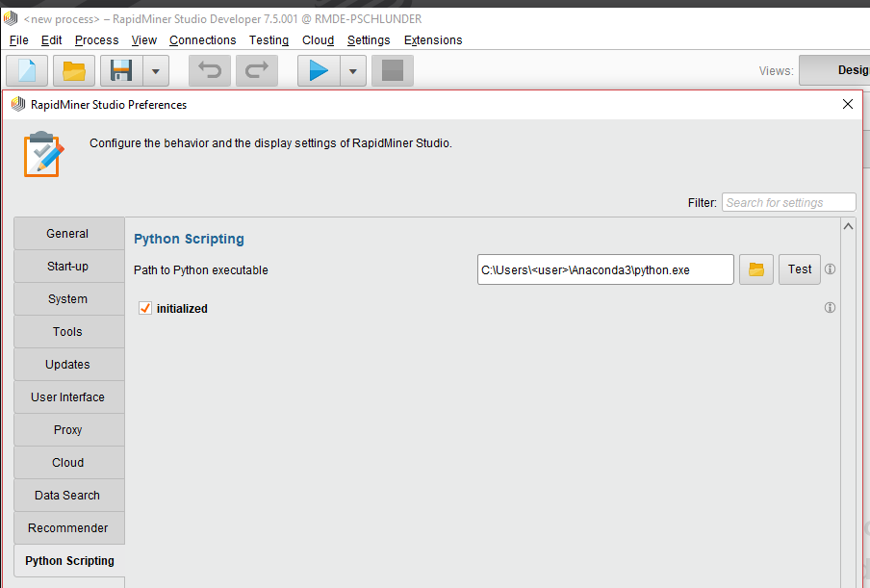Save the process with the floppy icon

pos(121,70)
